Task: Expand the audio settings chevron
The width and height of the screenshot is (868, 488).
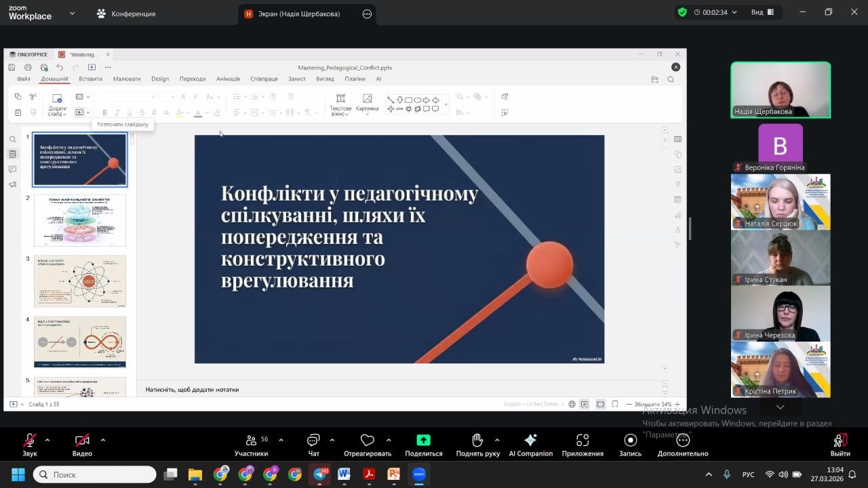Action: pos(47,440)
